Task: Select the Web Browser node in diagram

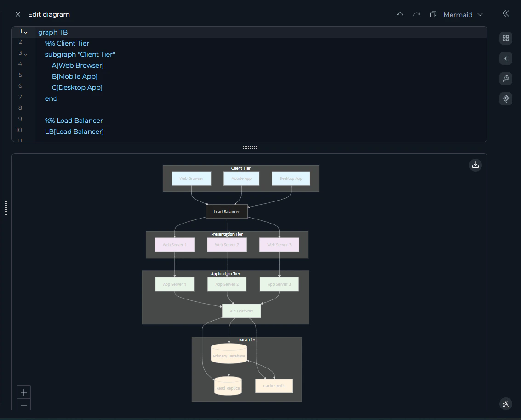Action: point(191,178)
